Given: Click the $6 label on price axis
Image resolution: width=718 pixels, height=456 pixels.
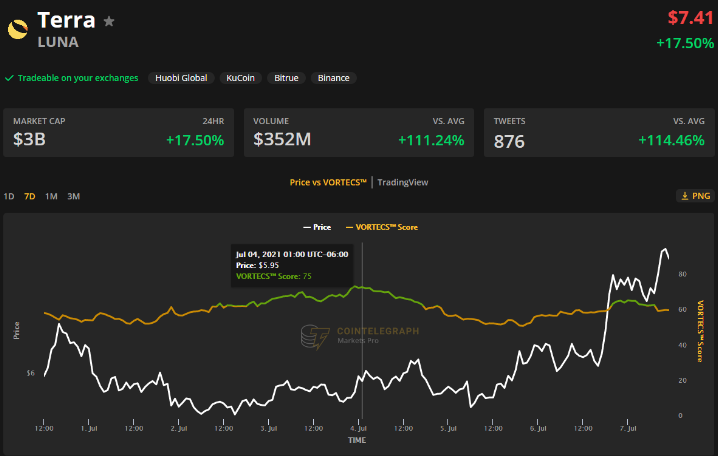Looking at the screenshot, I should [x=31, y=373].
